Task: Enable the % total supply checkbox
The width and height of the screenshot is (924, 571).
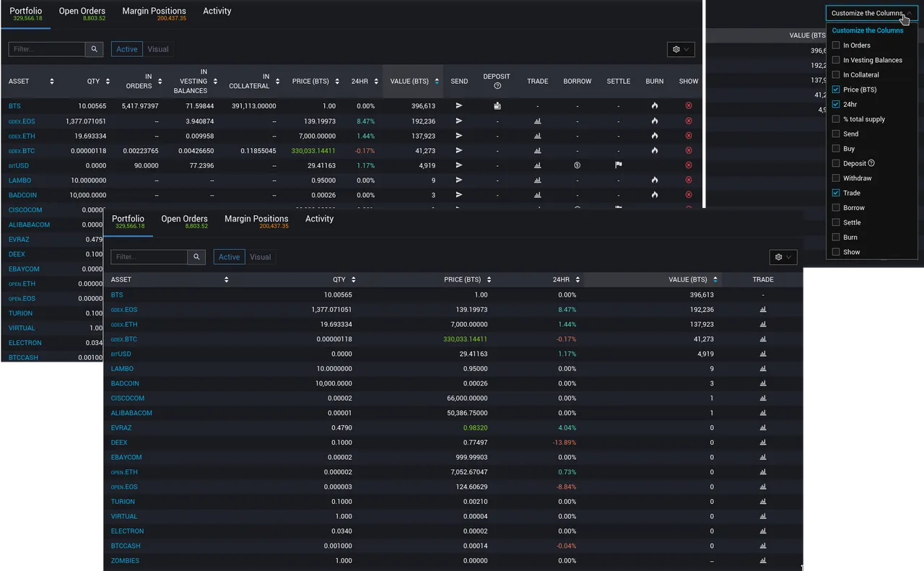Action: (x=836, y=119)
